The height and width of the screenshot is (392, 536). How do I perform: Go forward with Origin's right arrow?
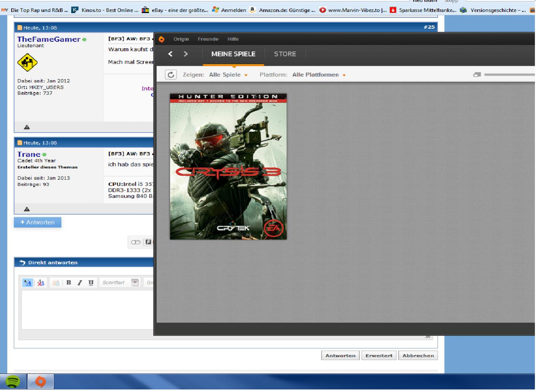pos(186,54)
